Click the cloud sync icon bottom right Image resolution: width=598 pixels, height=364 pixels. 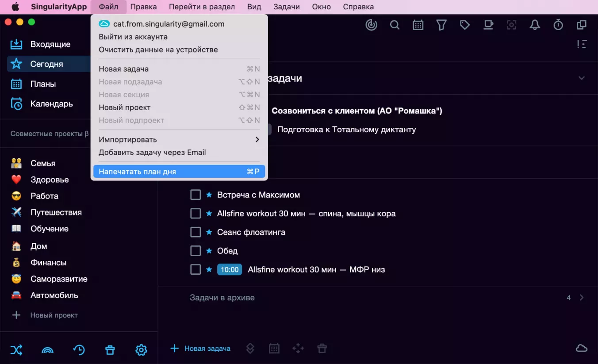point(581,349)
